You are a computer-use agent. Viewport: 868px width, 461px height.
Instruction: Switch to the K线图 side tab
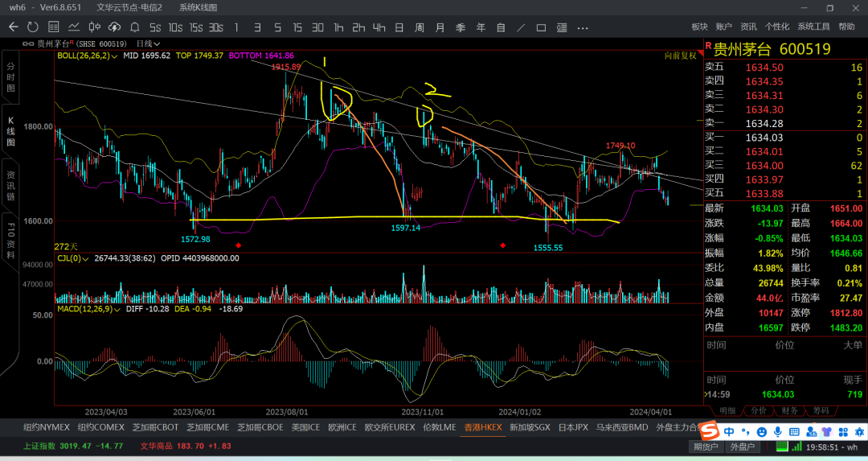click(x=10, y=131)
